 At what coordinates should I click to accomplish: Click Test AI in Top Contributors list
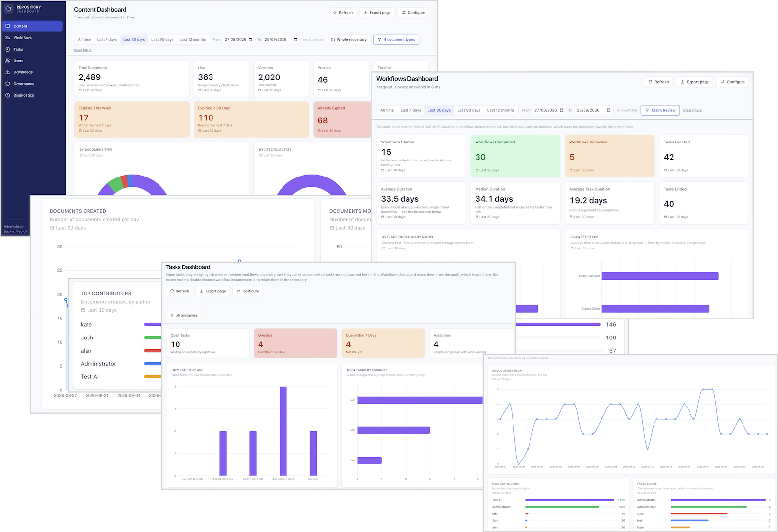tap(89, 377)
